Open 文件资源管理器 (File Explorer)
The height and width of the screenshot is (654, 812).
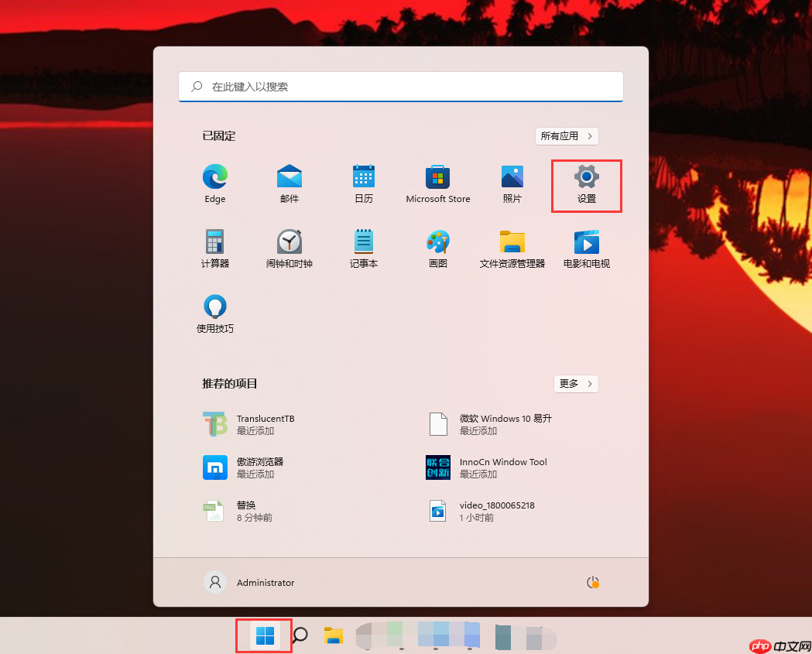[x=512, y=248]
